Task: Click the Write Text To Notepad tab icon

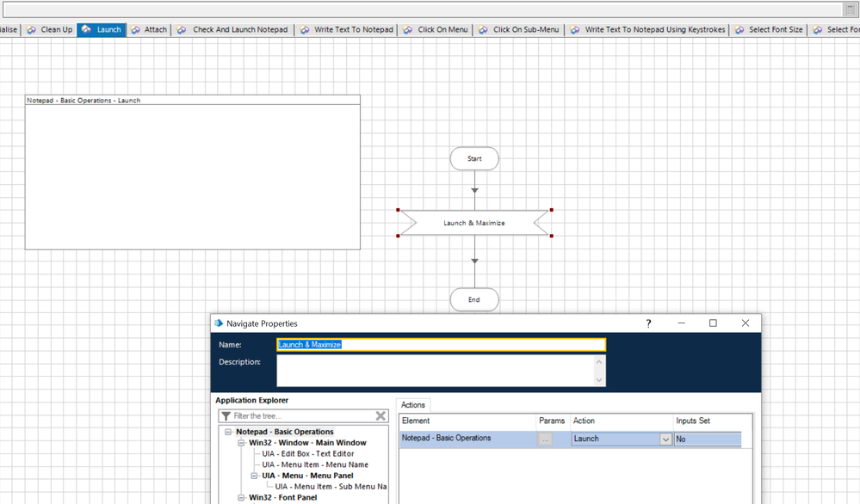Action: (305, 29)
